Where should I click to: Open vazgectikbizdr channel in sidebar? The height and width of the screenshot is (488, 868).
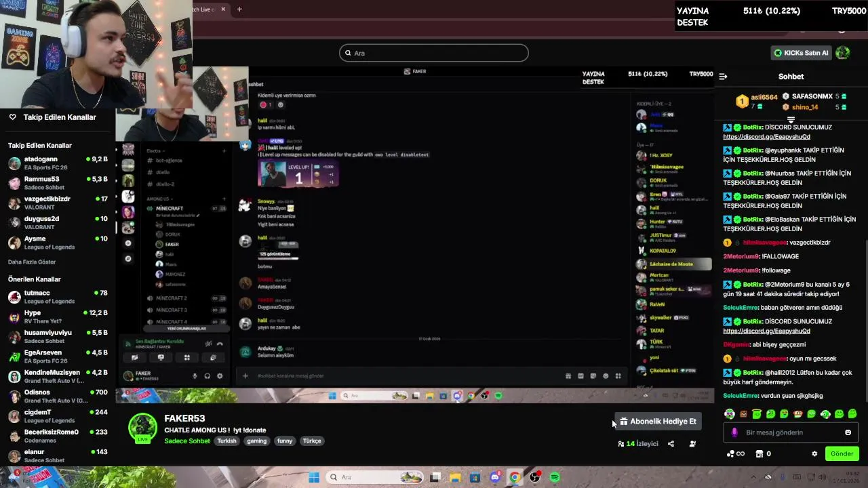click(x=58, y=203)
